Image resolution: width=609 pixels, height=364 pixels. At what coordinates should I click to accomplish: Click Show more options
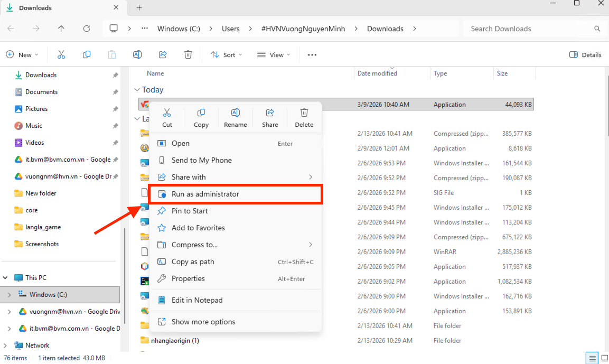[203, 322]
